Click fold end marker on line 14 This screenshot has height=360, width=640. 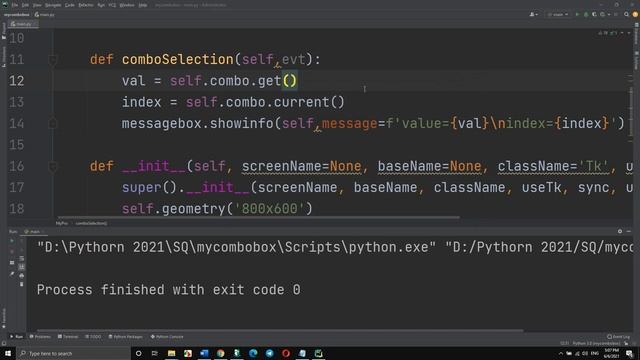pyautogui.click(x=53, y=124)
